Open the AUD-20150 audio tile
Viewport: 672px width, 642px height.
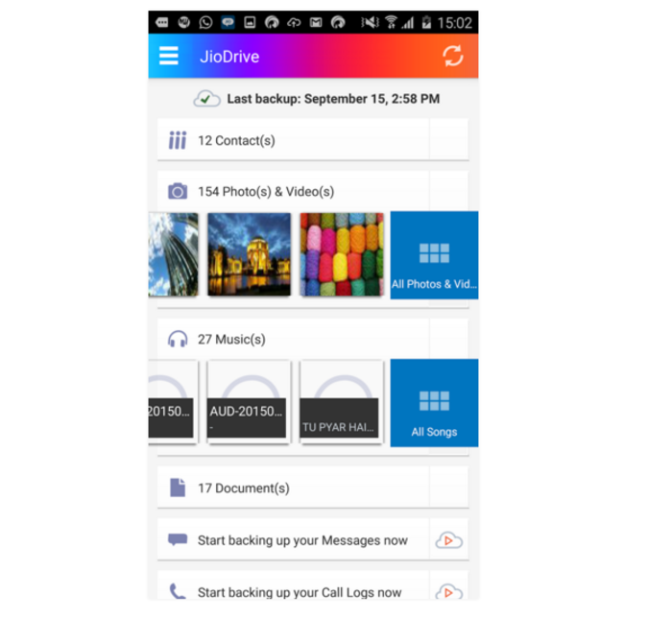[249, 402]
